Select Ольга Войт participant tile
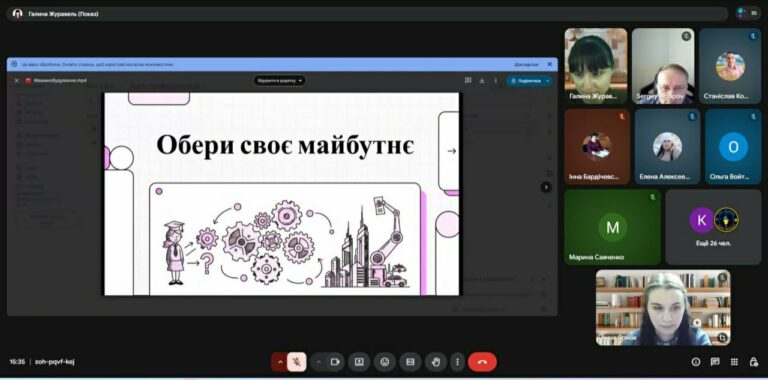Viewport: 768px width, 380px height. pos(733,146)
